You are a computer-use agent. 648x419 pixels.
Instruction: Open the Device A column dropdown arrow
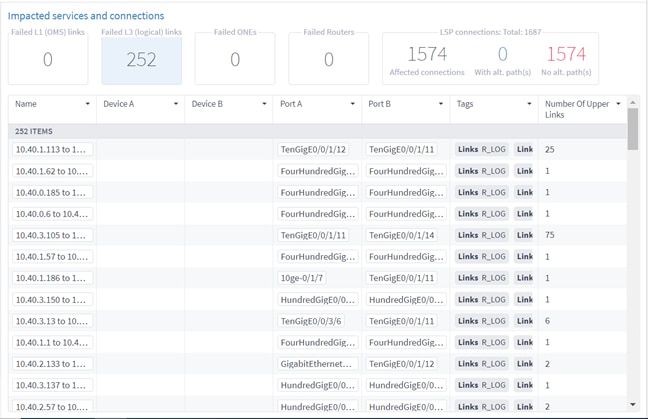pos(176,104)
